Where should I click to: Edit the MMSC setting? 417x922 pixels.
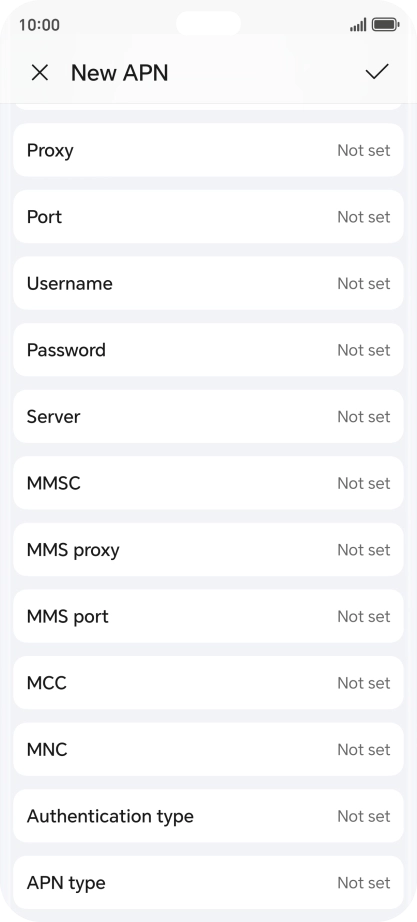(x=208, y=483)
